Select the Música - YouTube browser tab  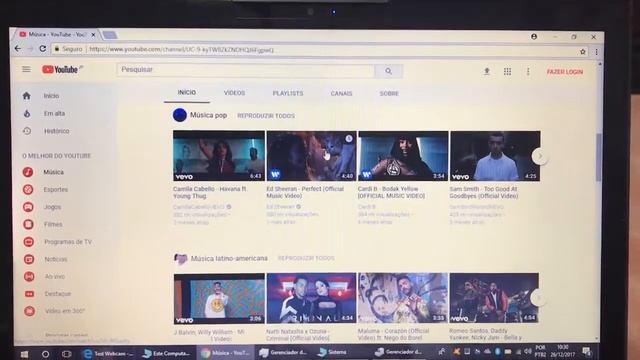click(x=57, y=35)
